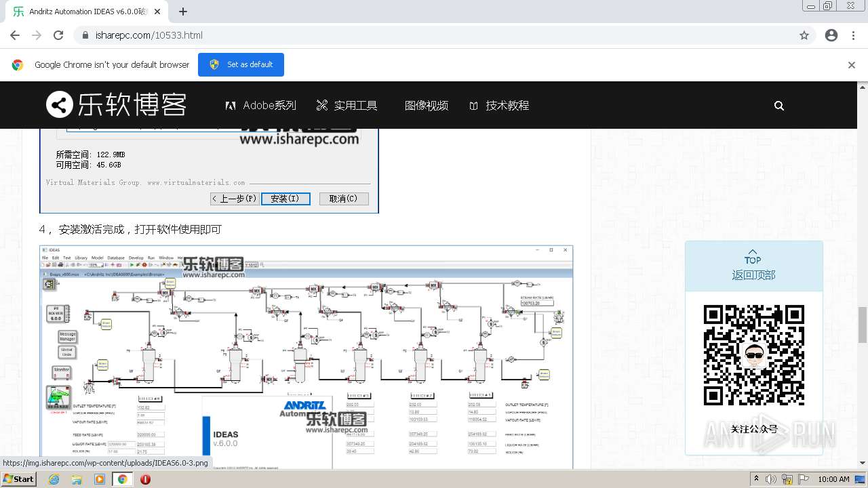
Task: Set Chrome as default browser
Action: (241, 64)
